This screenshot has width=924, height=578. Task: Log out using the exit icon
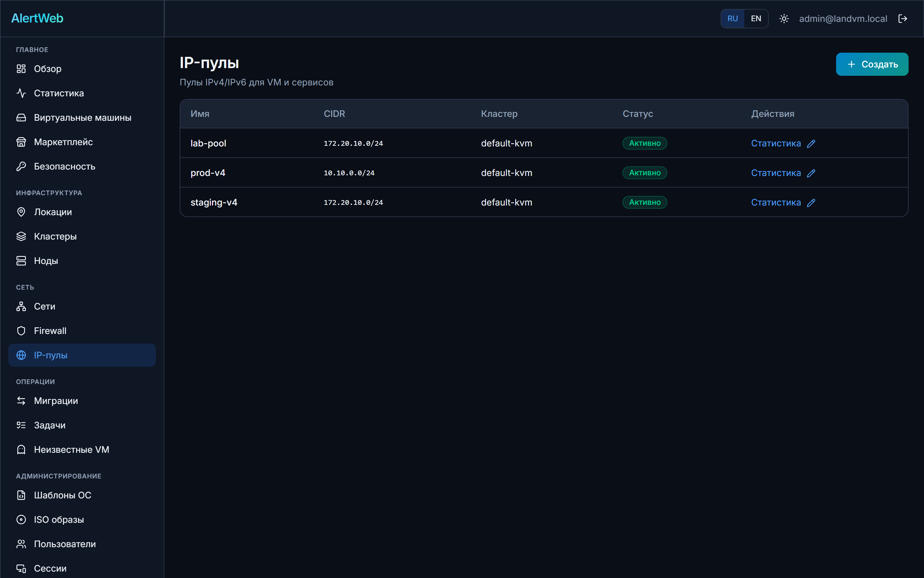(x=903, y=19)
